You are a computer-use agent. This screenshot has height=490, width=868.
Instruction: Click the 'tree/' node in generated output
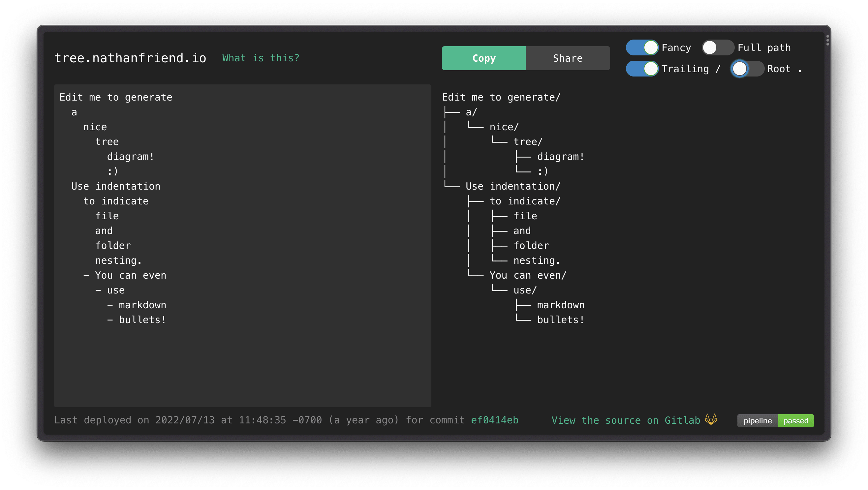pos(528,142)
